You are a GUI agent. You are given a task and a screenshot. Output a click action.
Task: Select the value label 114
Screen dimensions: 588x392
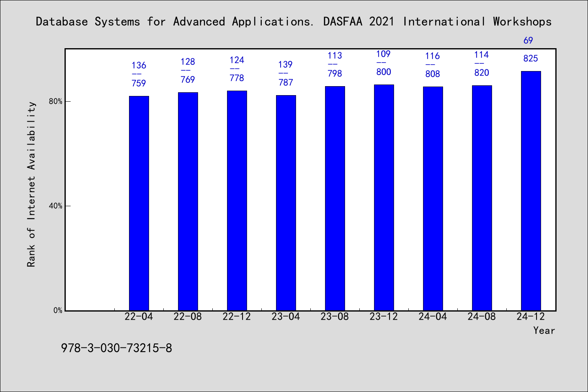pos(481,55)
